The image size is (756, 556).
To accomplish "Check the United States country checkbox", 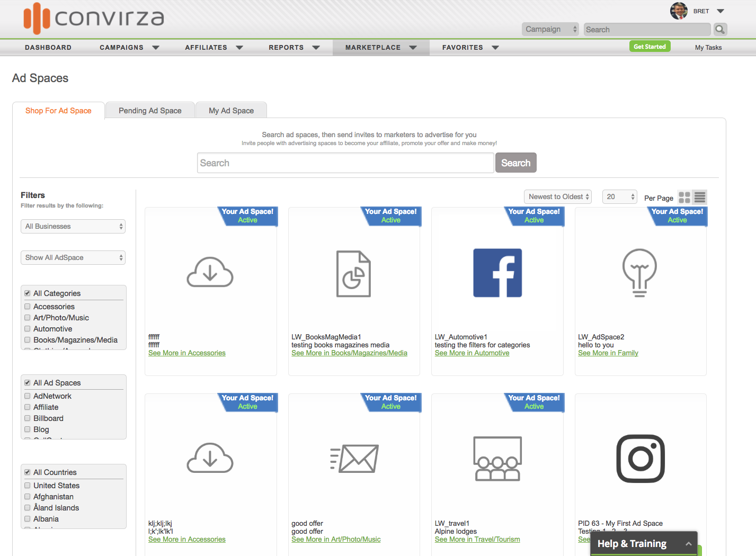I will pyautogui.click(x=28, y=485).
